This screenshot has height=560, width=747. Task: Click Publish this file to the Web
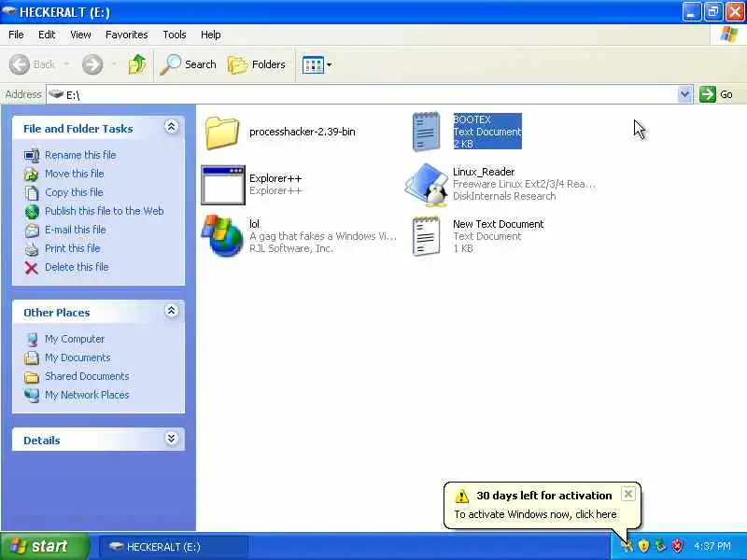(x=105, y=211)
